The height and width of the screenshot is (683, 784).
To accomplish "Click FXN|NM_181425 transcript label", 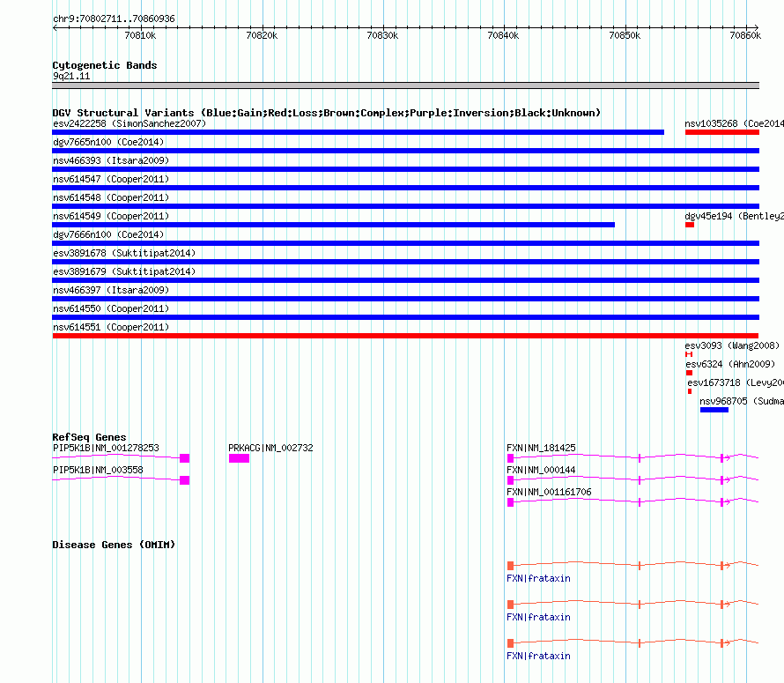I will 541,448.
